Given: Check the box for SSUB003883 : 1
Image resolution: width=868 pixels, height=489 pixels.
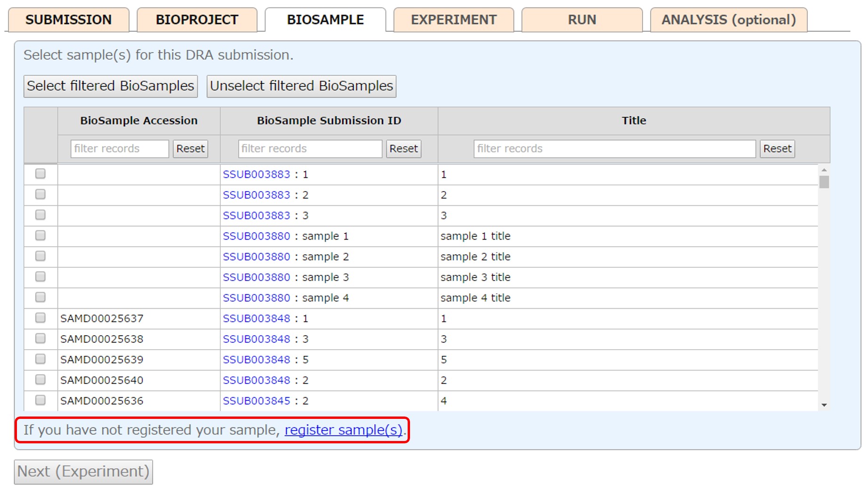Looking at the screenshot, I should [40, 174].
